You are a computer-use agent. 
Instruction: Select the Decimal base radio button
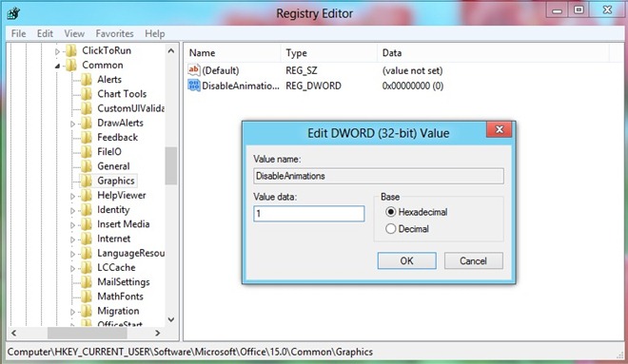click(x=390, y=229)
